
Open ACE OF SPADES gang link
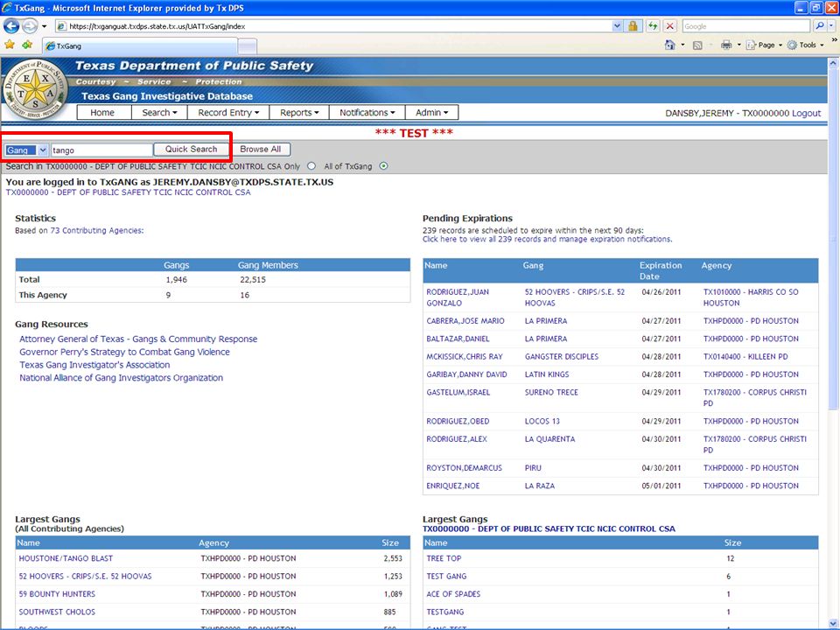click(453, 594)
